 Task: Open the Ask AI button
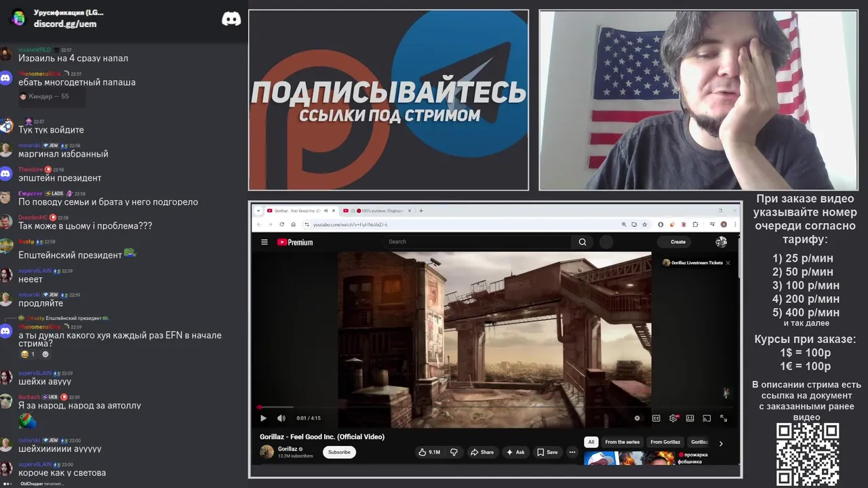click(x=515, y=452)
